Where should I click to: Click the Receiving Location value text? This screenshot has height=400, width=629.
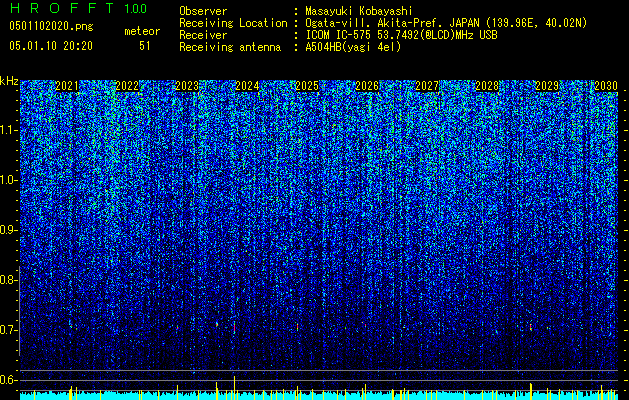[446, 23]
